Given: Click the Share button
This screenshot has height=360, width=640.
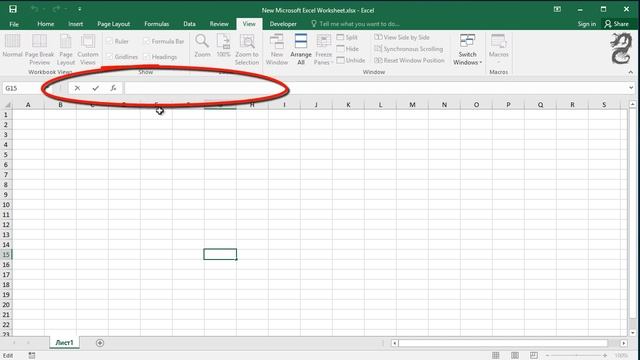Looking at the screenshot, I should [616, 24].
